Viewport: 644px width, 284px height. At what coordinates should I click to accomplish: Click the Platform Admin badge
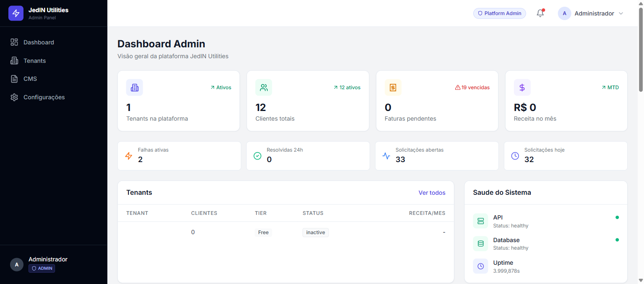coord(499,13)
